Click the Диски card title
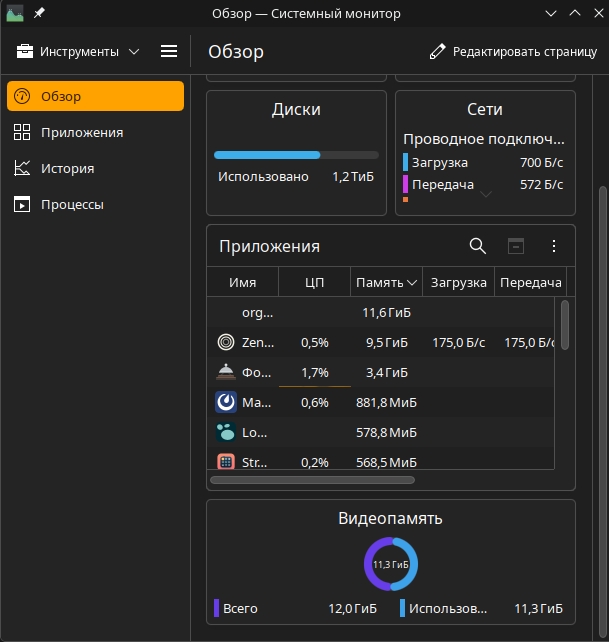This screenshot has height=642, width=609. tap(297, 109)
